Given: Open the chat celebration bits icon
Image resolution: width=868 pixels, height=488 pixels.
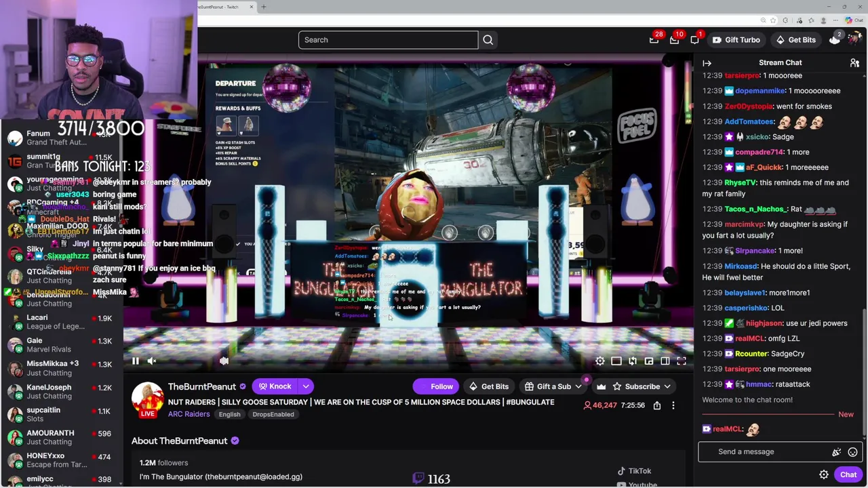Looking at the screenshot, I should pos(837,451).
